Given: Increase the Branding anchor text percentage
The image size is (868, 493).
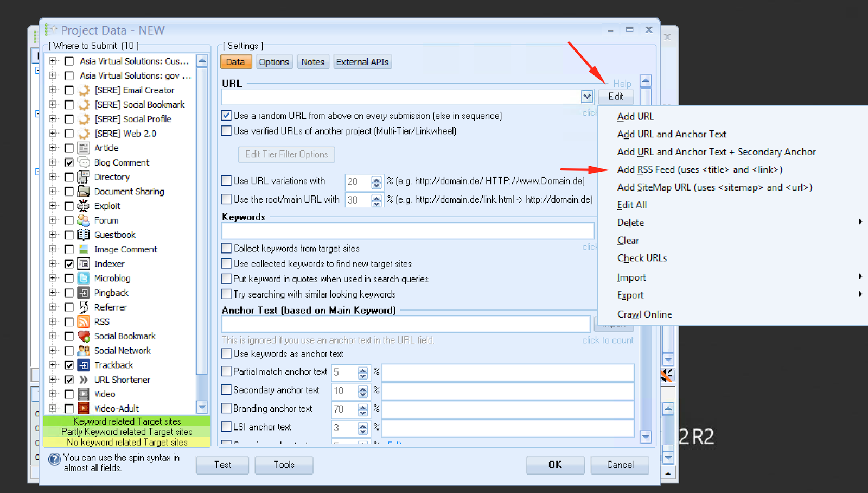Looking at the screenshot, I should click(363, 406).
